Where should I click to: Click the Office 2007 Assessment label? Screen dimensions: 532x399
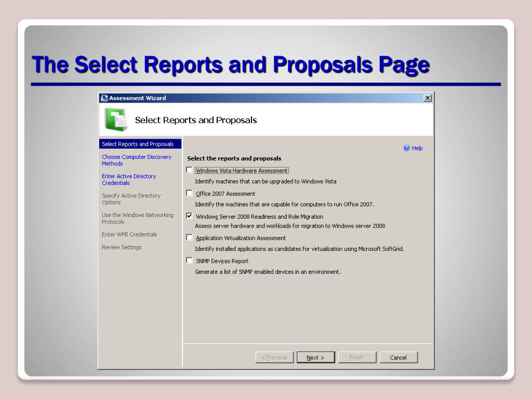pos(225,194)
